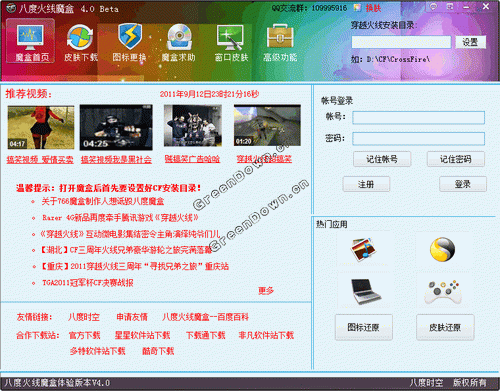Switch to the 图标更换 icon change tab
Screen dimensions: 500x391
coord(129,43)
